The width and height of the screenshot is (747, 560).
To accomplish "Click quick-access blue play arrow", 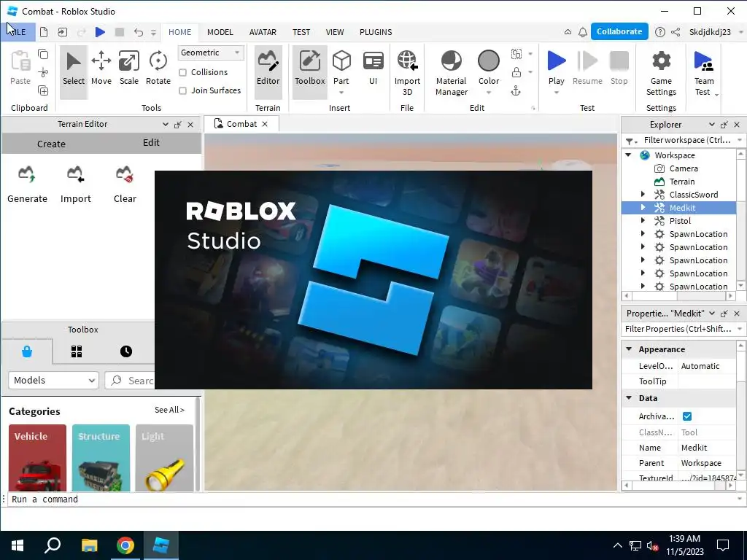I will pos(100,32).
